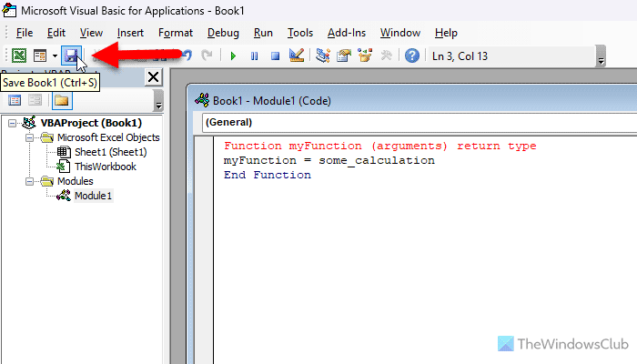
Task: Open the File menu
Action: (x=25, y=33)
